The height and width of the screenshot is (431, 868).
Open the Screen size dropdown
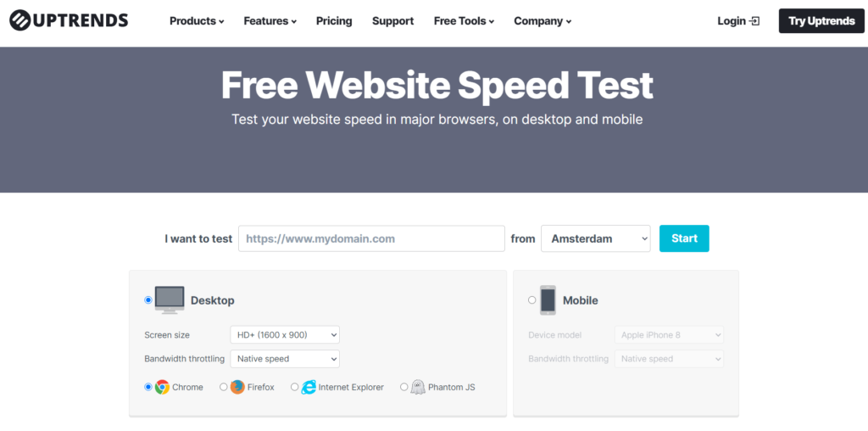pos(285,334)
